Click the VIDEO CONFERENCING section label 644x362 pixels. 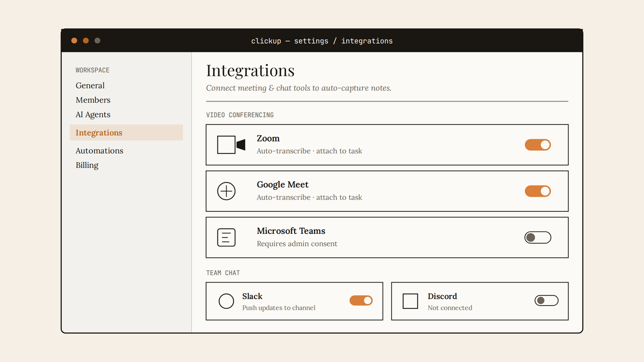[x=240, y=115]
